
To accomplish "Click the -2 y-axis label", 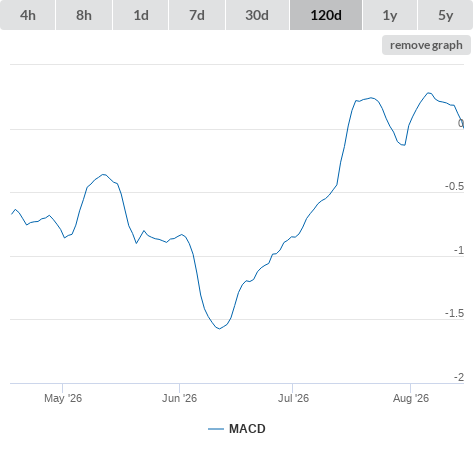I will [x=459, y=377].
